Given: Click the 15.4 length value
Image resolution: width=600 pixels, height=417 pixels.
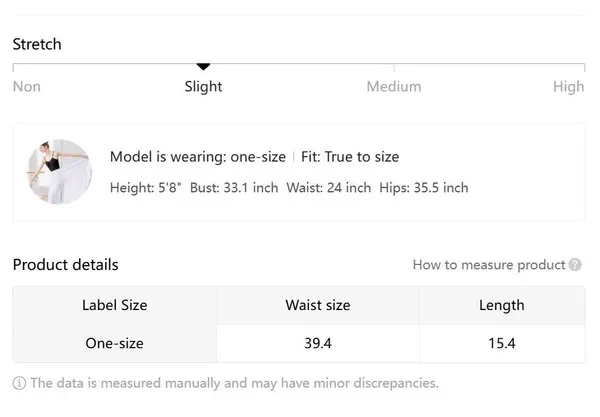Looking at the screenshot, I should coord(501,343).
